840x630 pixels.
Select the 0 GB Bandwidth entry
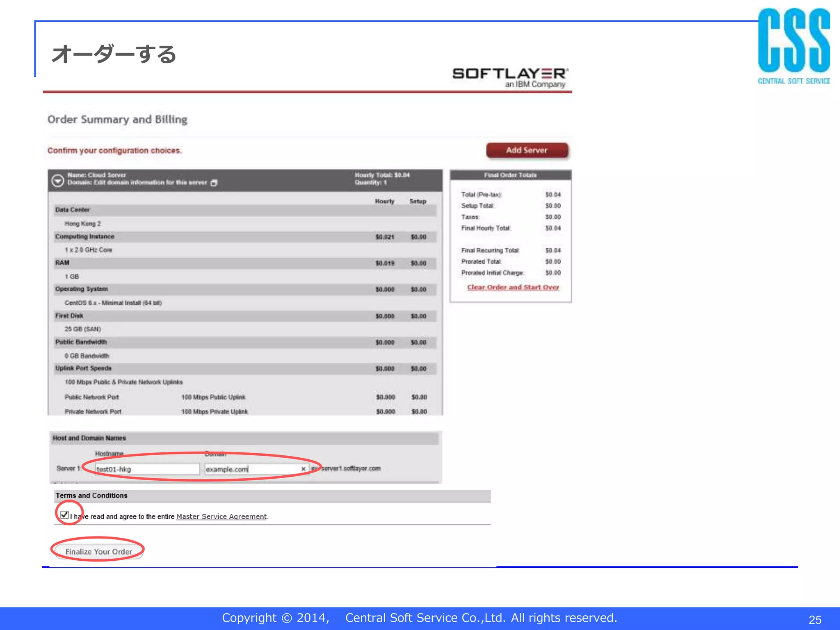click(x=87, y=356)
